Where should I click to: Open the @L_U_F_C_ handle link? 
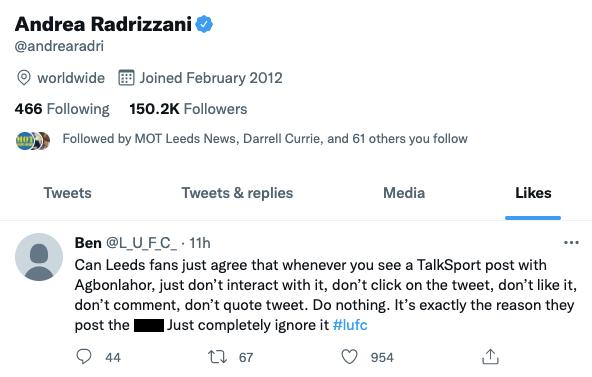[141, 243]
